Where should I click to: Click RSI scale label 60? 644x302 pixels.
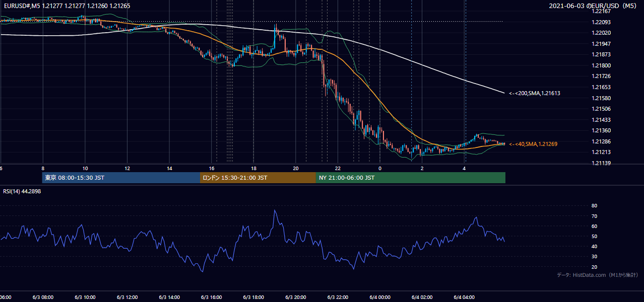point(594,226)
